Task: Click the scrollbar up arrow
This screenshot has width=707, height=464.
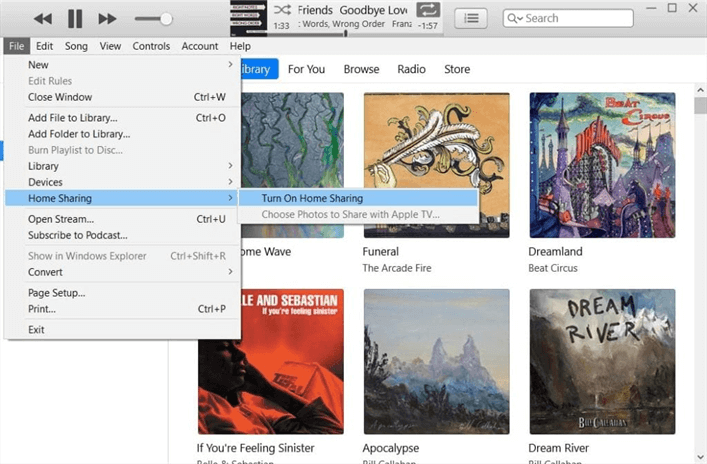Action: pos(700,90)
